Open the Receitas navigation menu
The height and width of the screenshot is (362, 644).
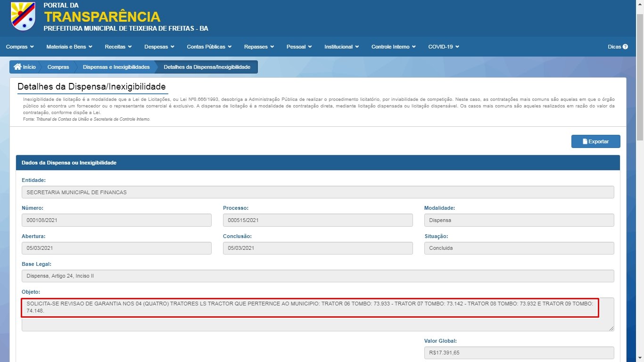coord(118,47)
